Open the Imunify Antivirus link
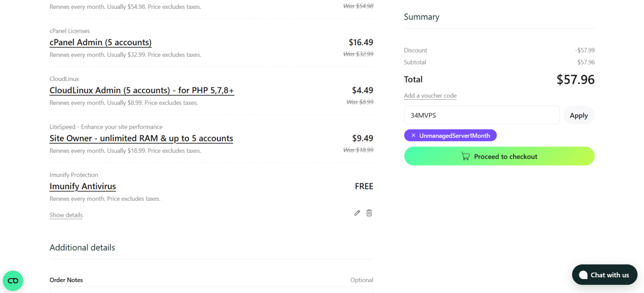The image size is (644, 293). tap(83, 187)
